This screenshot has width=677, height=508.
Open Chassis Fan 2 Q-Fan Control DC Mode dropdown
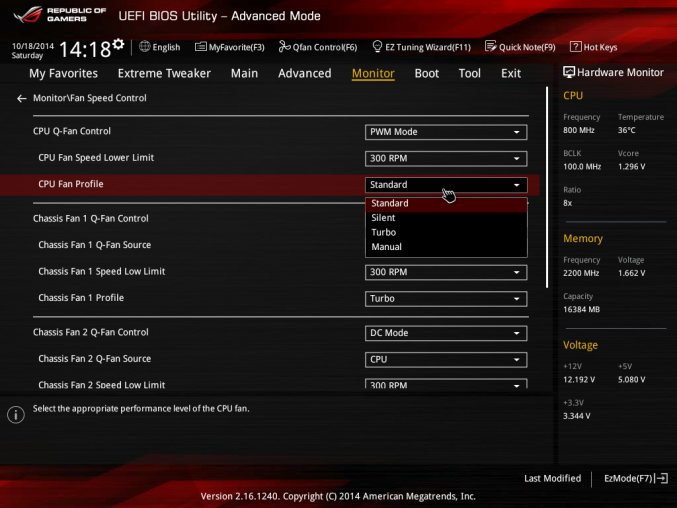pyautogui.click(x=446, y=333)
